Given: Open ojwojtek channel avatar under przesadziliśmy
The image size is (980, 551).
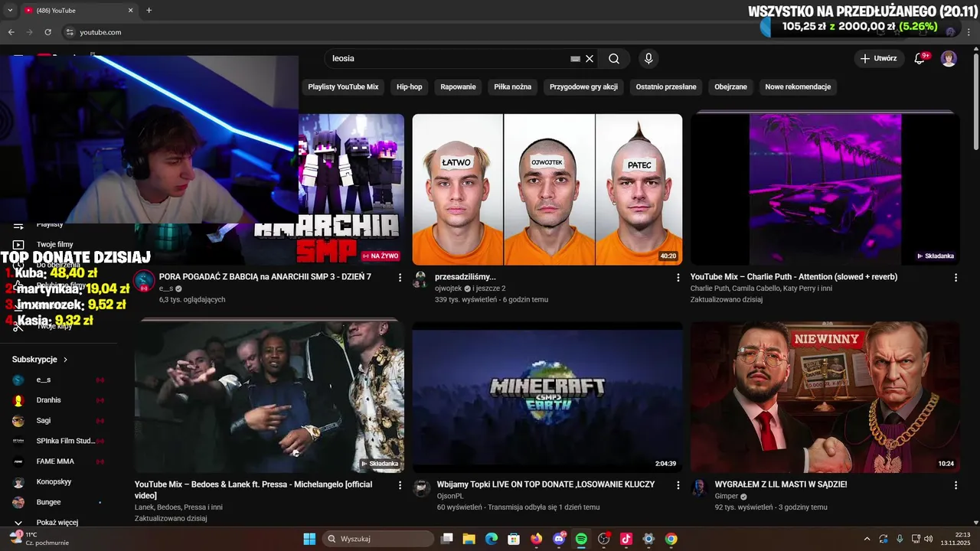Looking at the screenshot, I should point(420,279).
